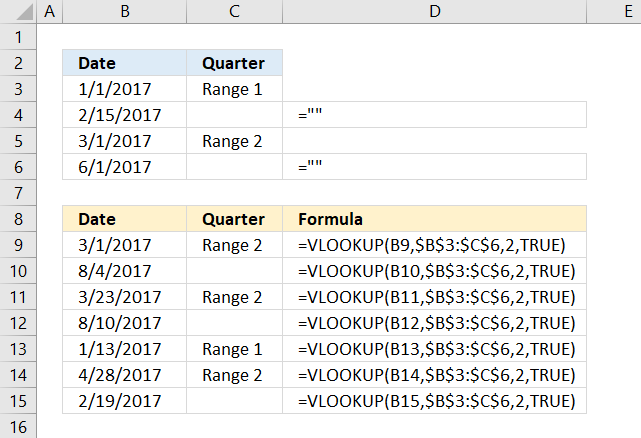Click the Range 1 cell in row 13
The width and height of the screenshot is (641, 438).
[234, 349]
